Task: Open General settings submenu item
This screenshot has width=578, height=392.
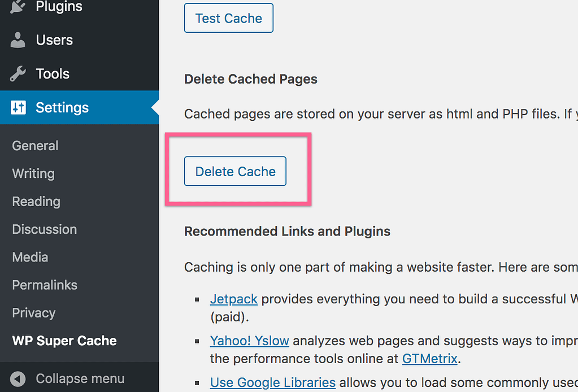Action: 35,146
